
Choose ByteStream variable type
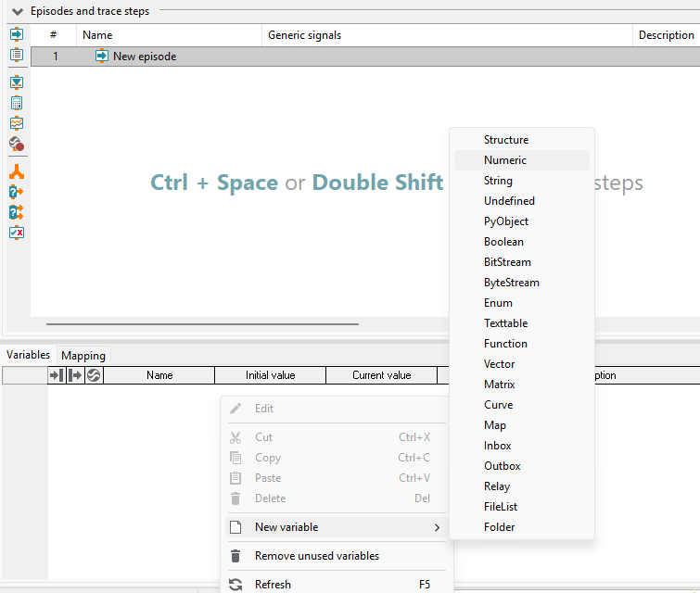pyautogui.click(x=521, y=283)
